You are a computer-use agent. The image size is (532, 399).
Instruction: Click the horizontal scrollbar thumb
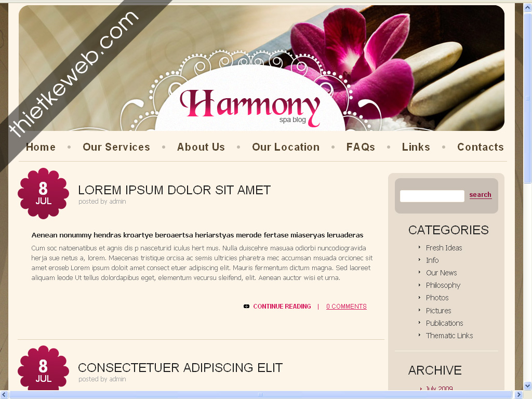(x=260, y=395)
